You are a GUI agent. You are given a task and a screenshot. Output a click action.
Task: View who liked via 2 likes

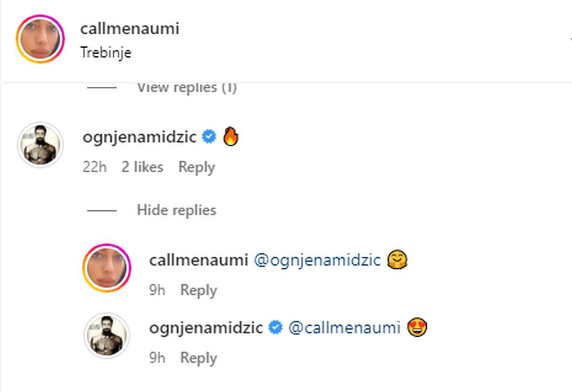click(x=142, y=167)
